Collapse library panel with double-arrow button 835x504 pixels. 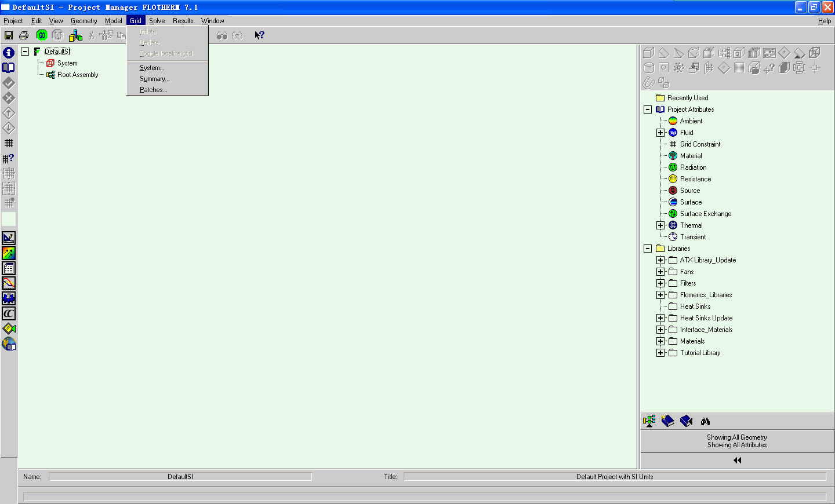[x=737, y=461]
